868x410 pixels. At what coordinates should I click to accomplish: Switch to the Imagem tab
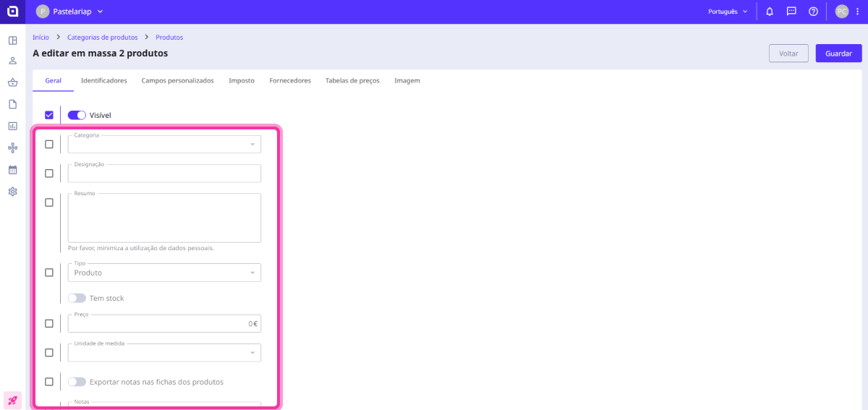coord(407,80)
